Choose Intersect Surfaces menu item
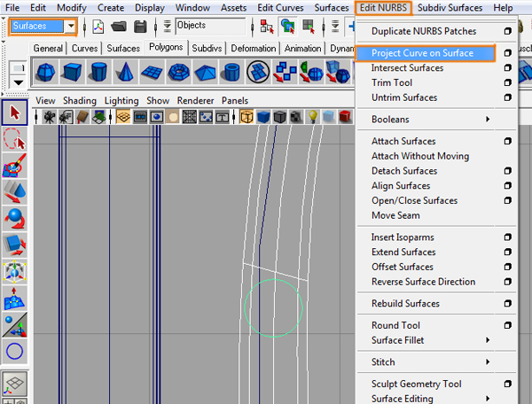This screenshot has width=532, height=404. 407,68
